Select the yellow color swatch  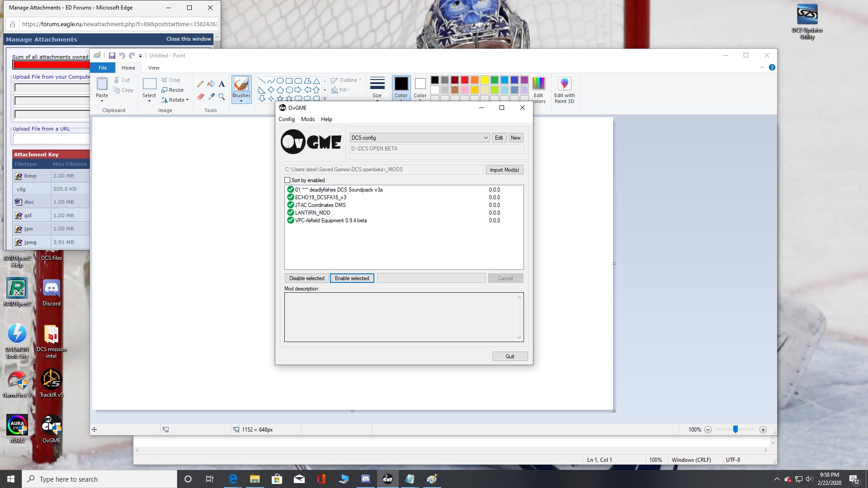pyautogui.click(x=485, y=80)
